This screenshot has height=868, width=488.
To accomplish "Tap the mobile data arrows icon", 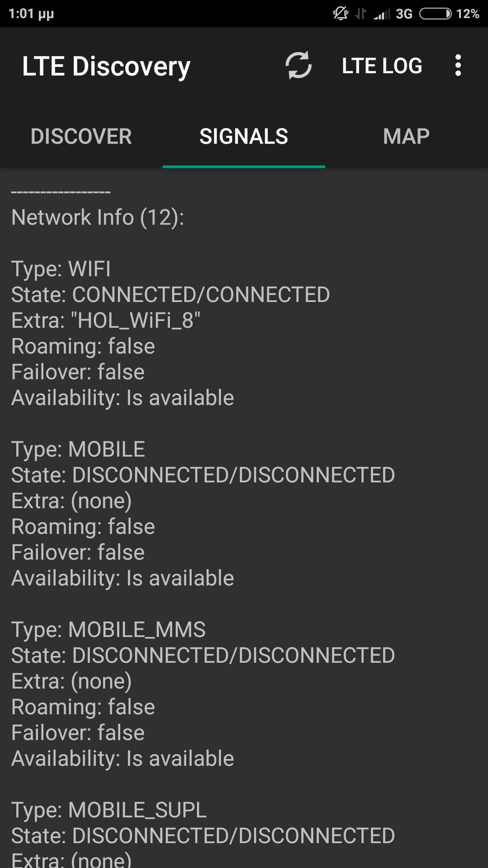I will pyautogui.click(x=360, y=14).
